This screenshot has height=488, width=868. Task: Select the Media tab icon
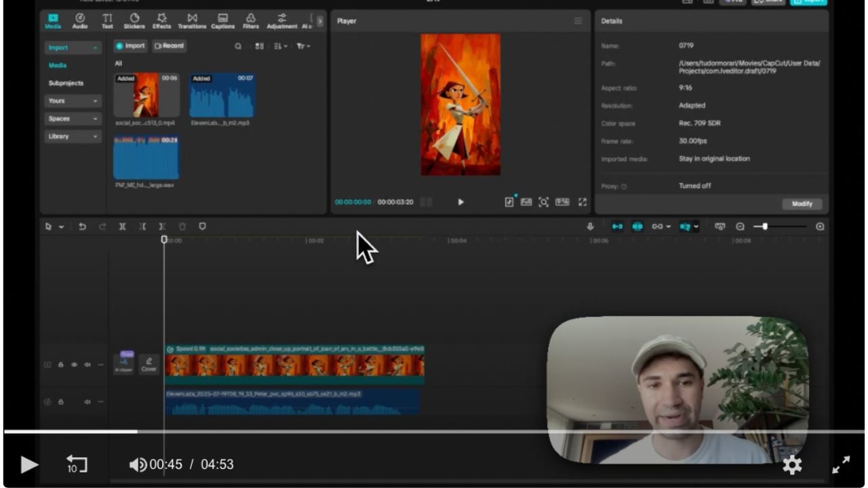pyautogui.click(x=53, y=21)
